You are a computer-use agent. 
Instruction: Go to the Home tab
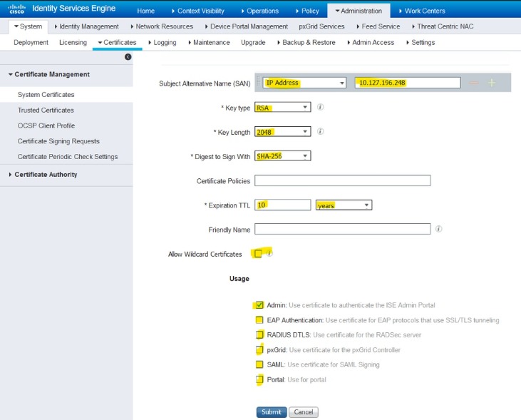(146, 11)
